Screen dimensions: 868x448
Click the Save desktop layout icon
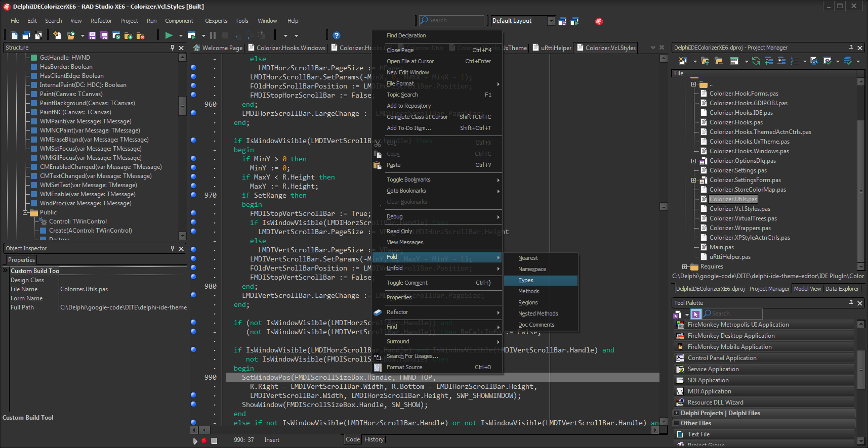point(562,21)
